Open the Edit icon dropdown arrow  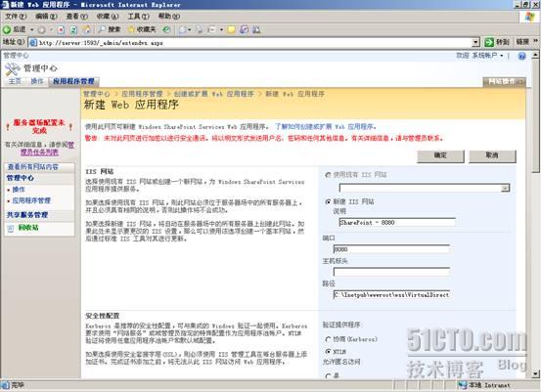[x=221, y=30]
